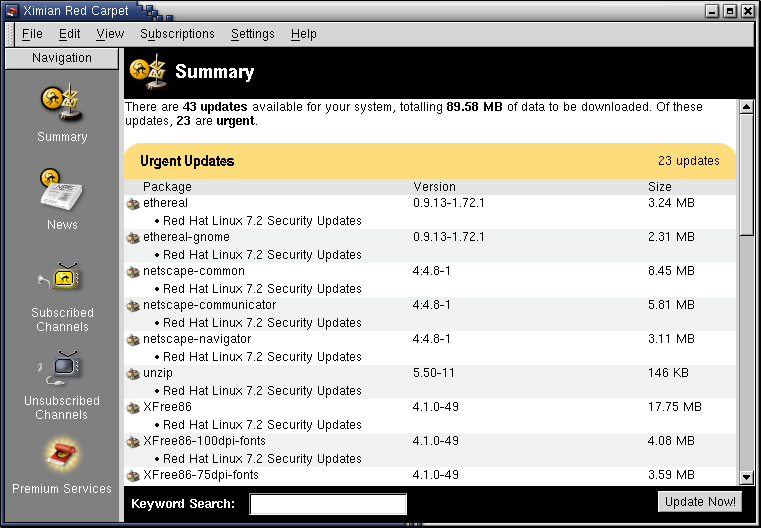This screenshot has width=761, height=528.
Task: Click the 5.50-11 version value
Action: tap(433, 373)
